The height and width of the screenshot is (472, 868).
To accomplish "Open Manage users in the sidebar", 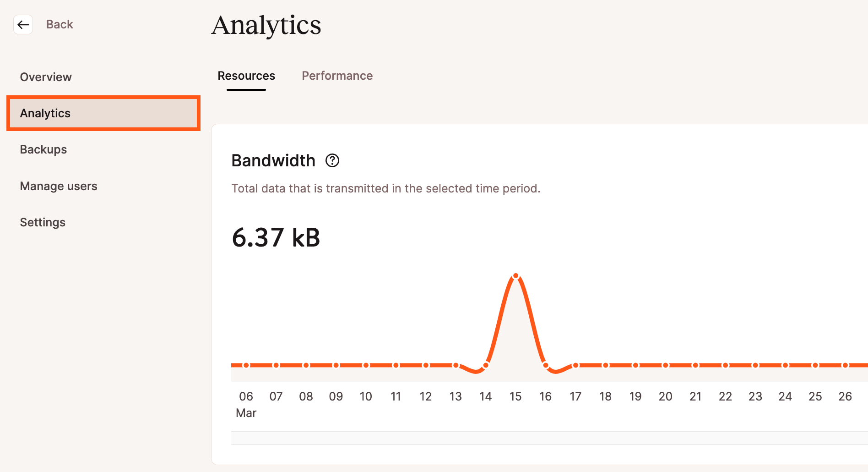I will pyautogui.click(x=59, y=186).
